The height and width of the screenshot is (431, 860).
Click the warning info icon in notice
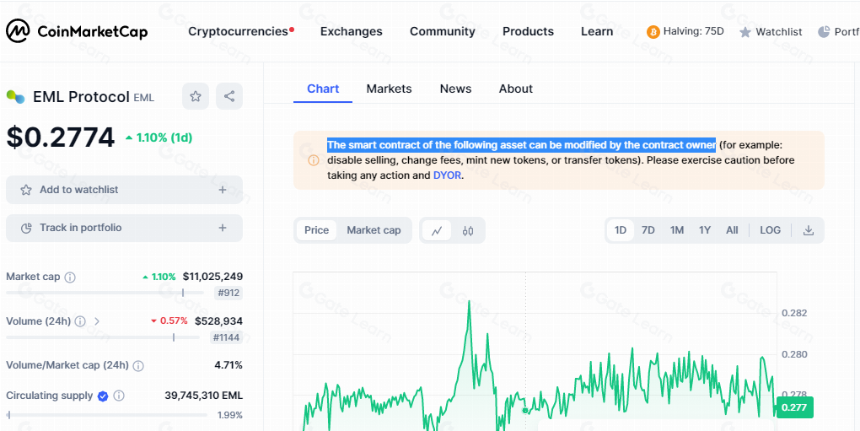[x=313, y=160]
